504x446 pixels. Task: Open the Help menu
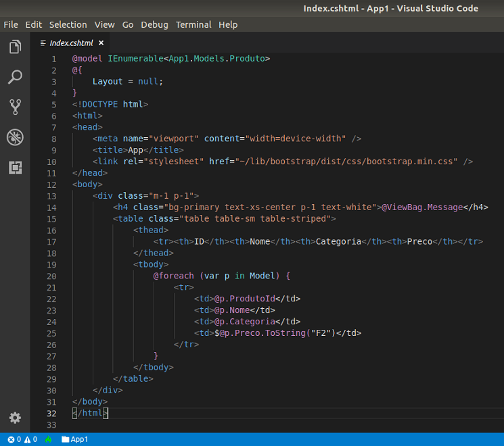click(x=228, y=24)
